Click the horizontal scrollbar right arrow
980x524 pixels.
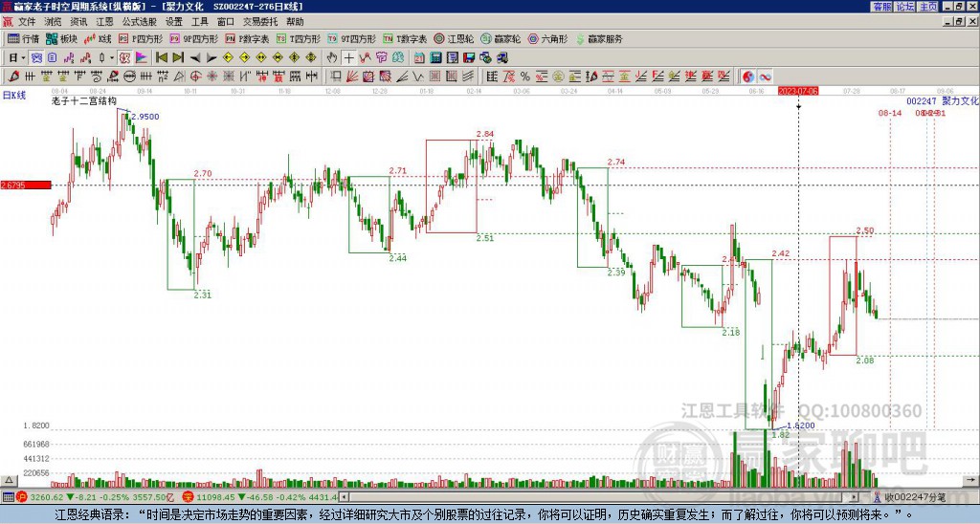pyautogui.click(x=854, y=497)
